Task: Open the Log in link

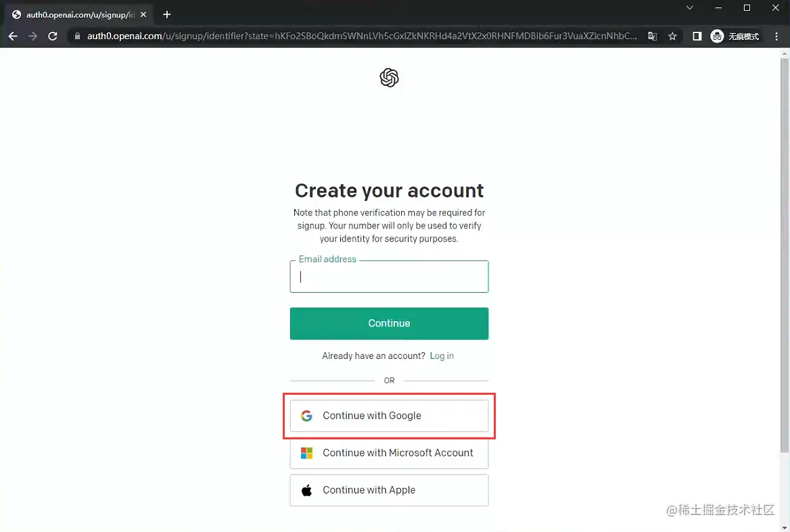Action: click(x=442, y=356)
